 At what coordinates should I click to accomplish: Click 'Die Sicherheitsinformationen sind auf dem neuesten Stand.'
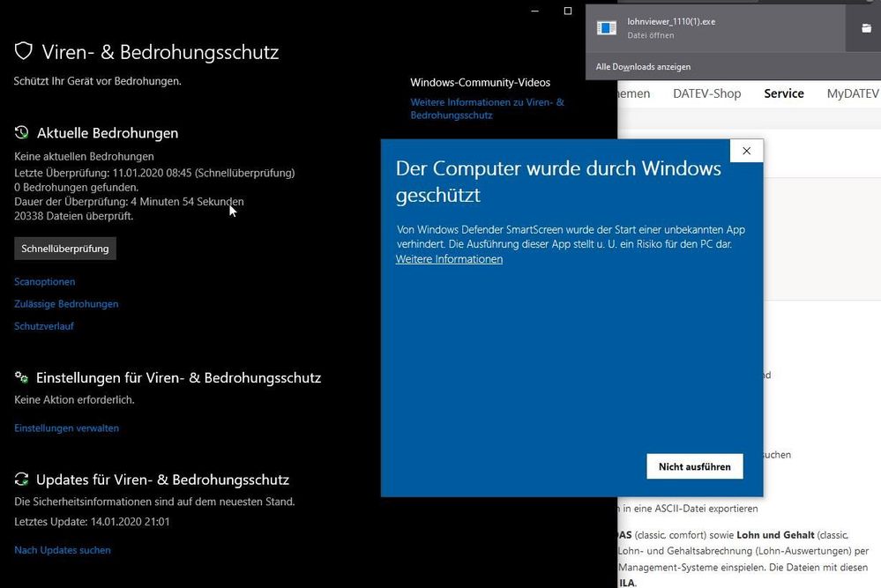coord(154,502)
